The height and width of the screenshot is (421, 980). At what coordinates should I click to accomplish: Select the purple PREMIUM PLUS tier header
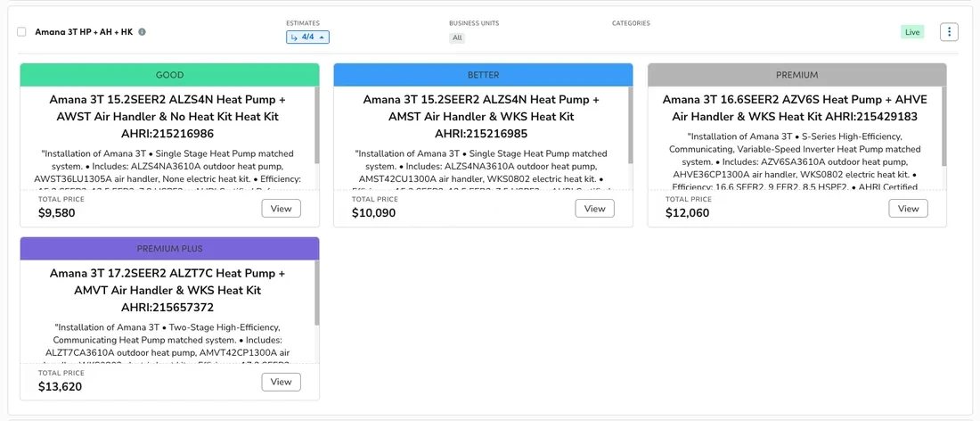point(169,248)
